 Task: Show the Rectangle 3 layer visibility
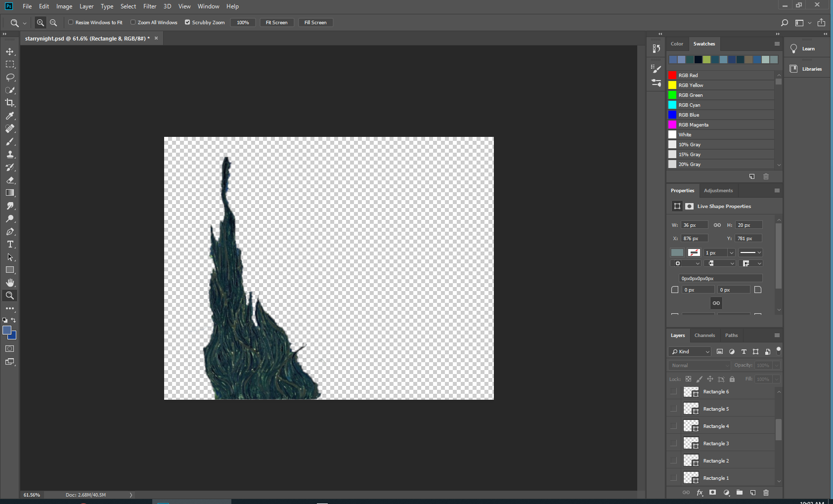(673, 444)
